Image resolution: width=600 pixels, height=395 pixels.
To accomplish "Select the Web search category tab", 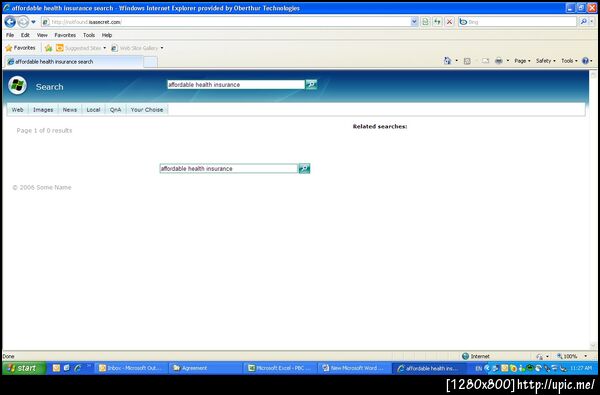I will (x=18, y=109).
